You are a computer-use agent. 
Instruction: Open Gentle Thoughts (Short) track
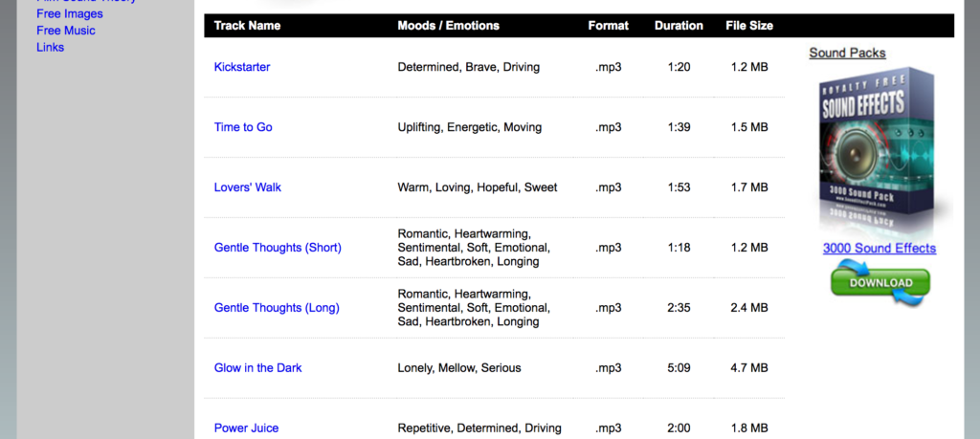tap(278, 248)
